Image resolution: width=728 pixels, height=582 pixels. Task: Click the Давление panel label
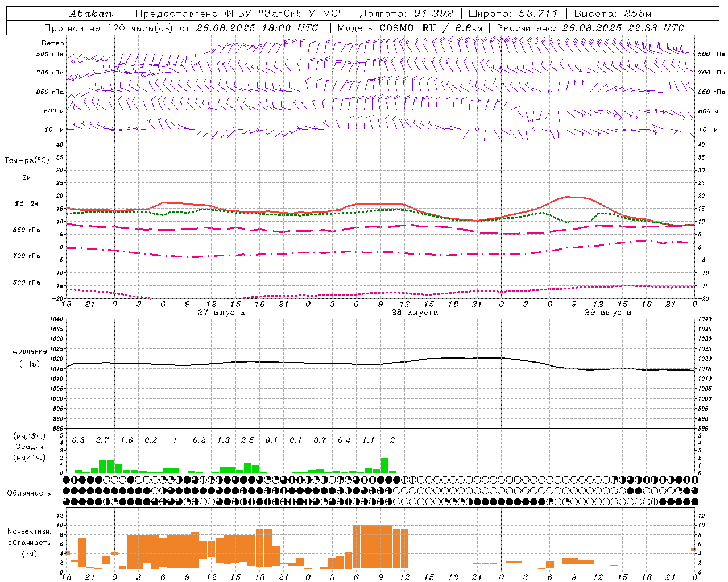click(x=30, y=351)
